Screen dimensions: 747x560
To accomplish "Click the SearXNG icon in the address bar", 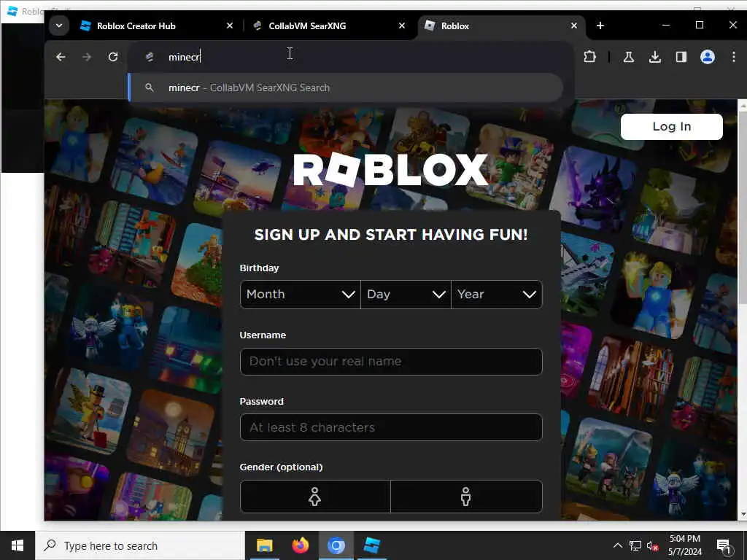I will 150,57.
